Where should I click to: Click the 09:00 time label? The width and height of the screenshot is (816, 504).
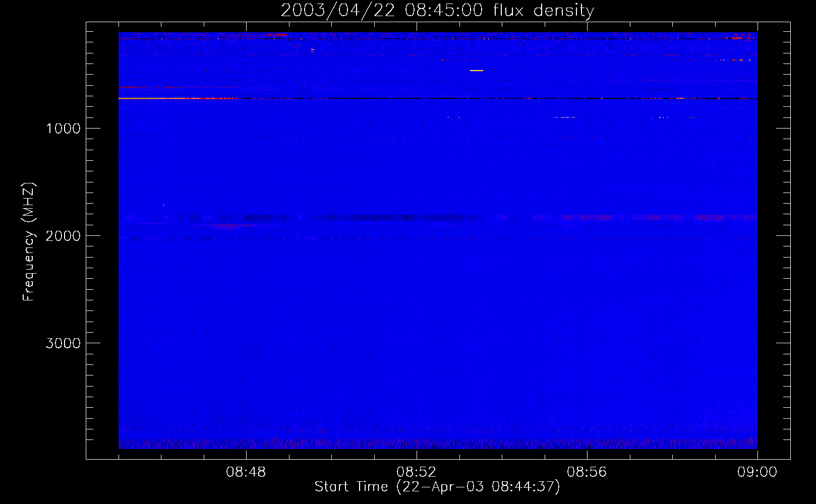tap(757, 472)
